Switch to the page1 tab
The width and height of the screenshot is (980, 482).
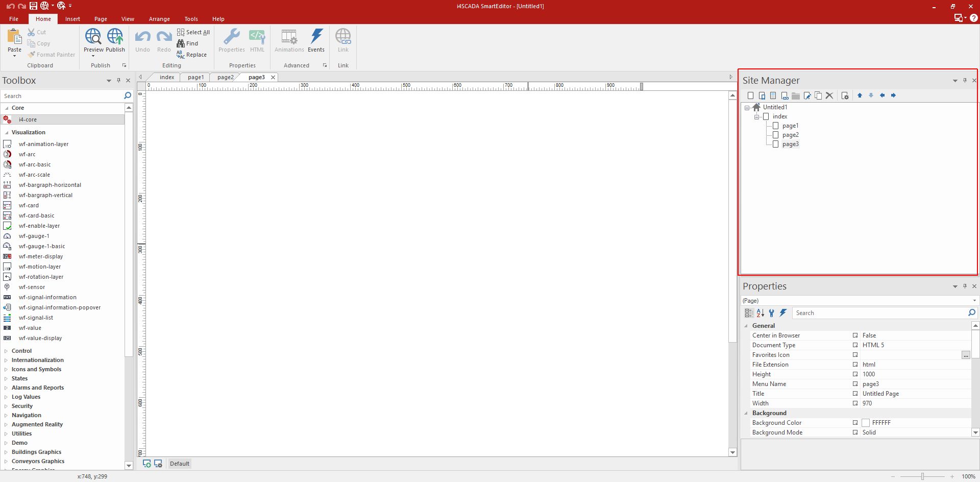coord(195,77)
